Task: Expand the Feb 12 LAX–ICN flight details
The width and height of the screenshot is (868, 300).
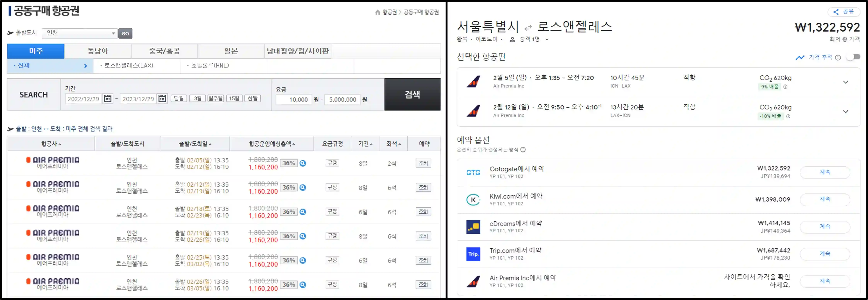Action: tap(845, 112)
